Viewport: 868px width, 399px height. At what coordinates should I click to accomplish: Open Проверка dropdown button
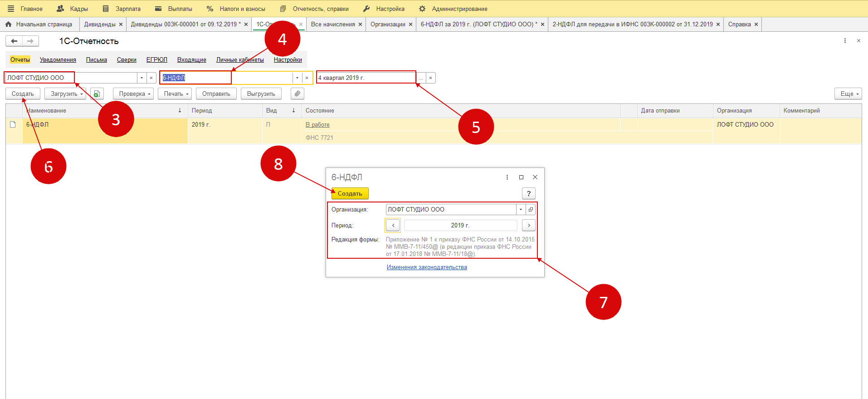point(133,94)
